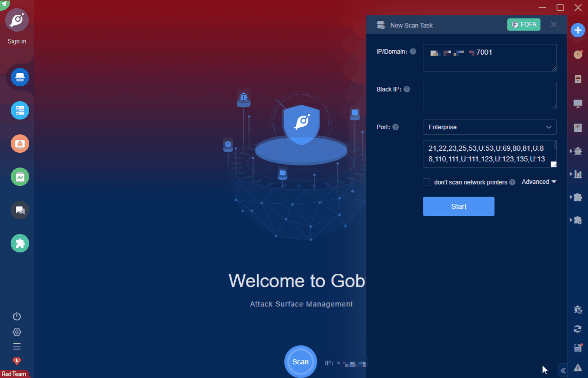Open the clock history icon in right bar
Image resolution: width=588 pixels, height=378 pixels.
[578, 55]
